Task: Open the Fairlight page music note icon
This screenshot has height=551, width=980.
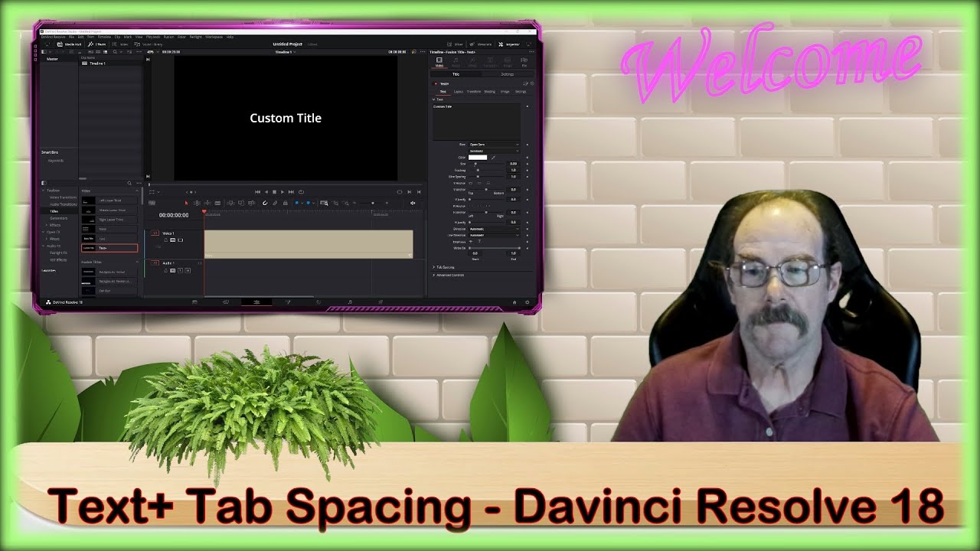Action: (350, 302)
